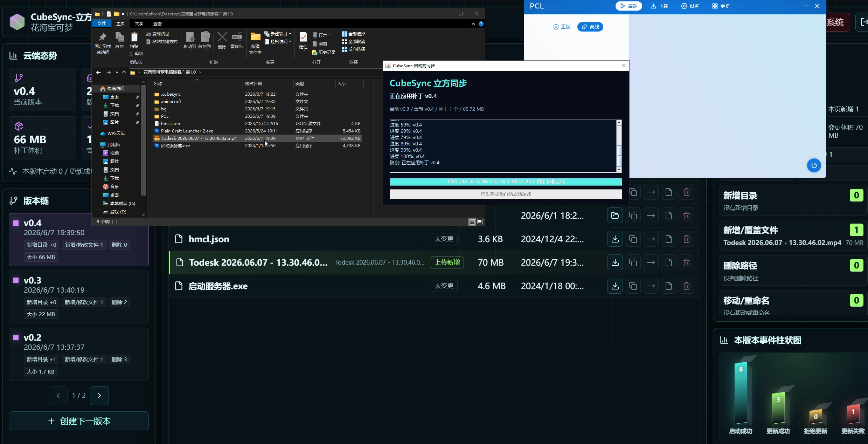Click 启动 button in PCL
Screen dimensions: 868x444
pyautogui.click(x=629, y=6)
